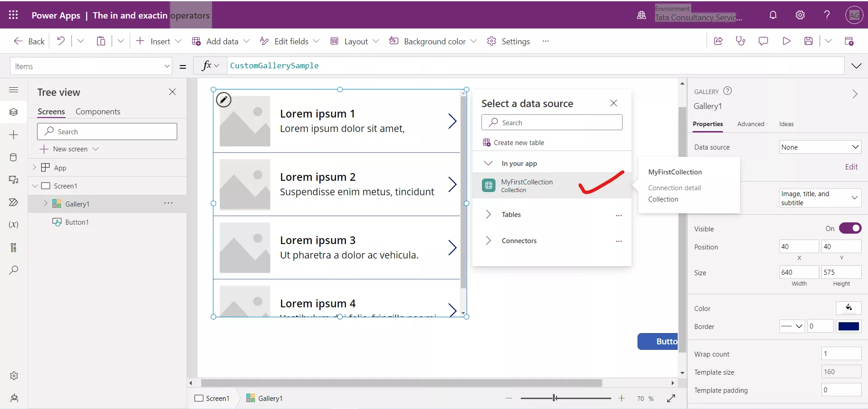
Task: Preview the app with the play icon
Action: coord(786,41)
